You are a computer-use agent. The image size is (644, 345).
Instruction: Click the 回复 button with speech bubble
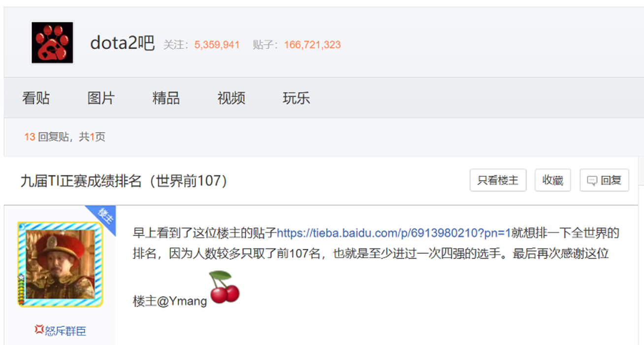coord(604,180)
